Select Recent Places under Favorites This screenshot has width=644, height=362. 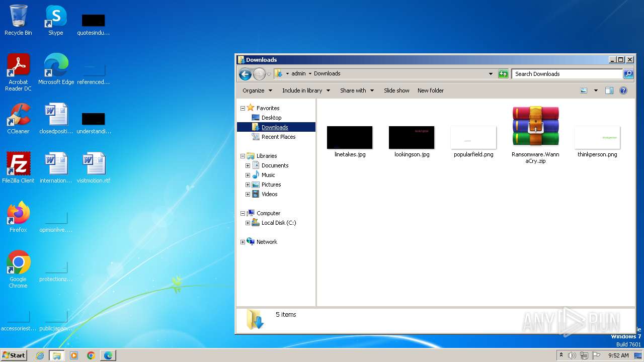[x=278, y=137]
